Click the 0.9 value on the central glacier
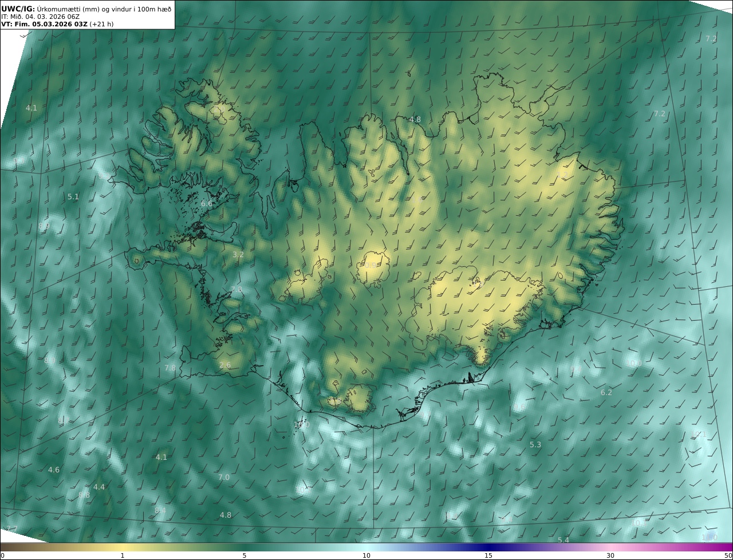This screenshot has height=560, width=733. click(371, 265)
